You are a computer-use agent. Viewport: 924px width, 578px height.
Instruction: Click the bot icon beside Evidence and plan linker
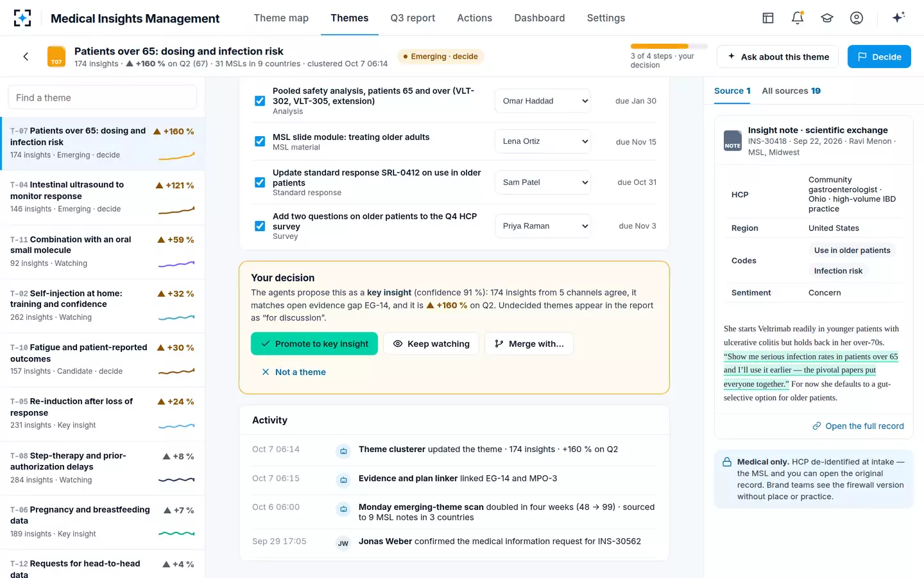(343, 480)
